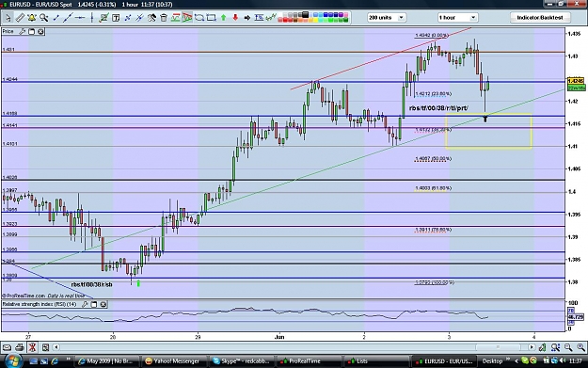The width and height of the screenshot is (588, 368).
Task: Open the alert bell tool
Action: tap(32, 18)
